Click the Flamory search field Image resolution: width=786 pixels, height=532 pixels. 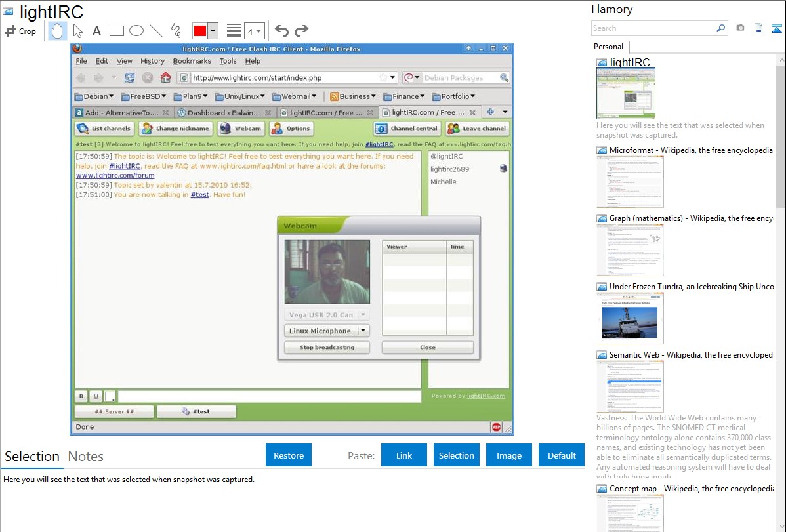(653, 28)
